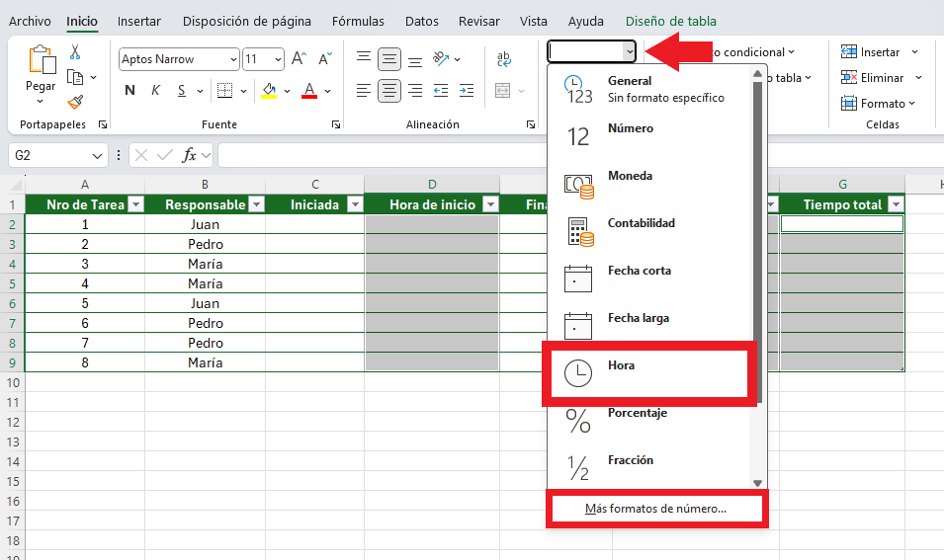Apply italic with the K icon
The image size is (944, 560).
point(155,91)
